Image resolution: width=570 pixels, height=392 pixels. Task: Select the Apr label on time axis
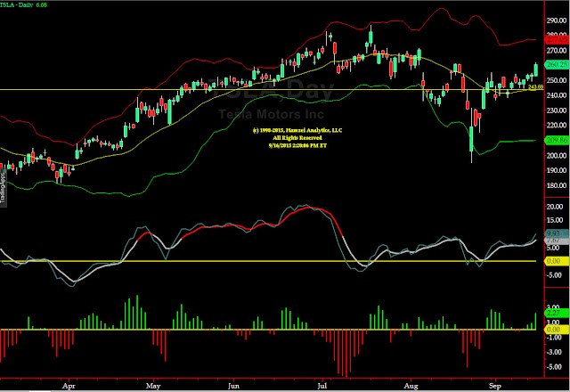click(x=69, y=386)
